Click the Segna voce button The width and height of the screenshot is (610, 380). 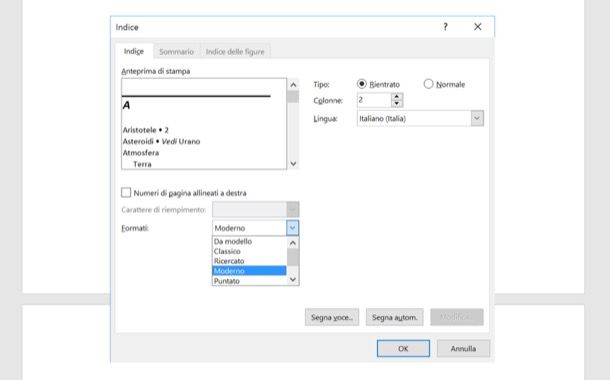[332, 317]
